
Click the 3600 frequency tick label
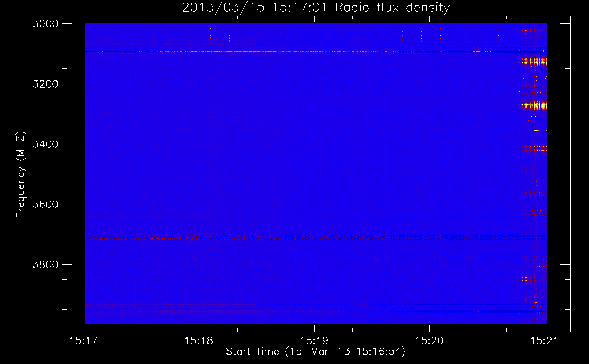(46, 204)
